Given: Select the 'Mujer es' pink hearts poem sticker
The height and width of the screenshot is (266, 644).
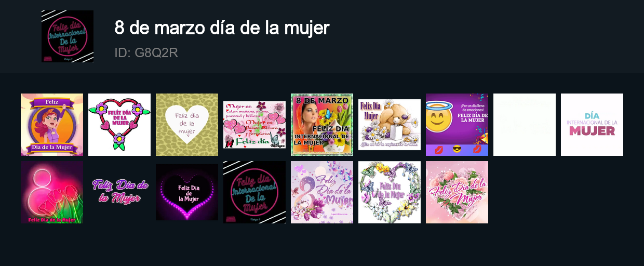Looking at the screenshot, I should [x=254, y=125].
